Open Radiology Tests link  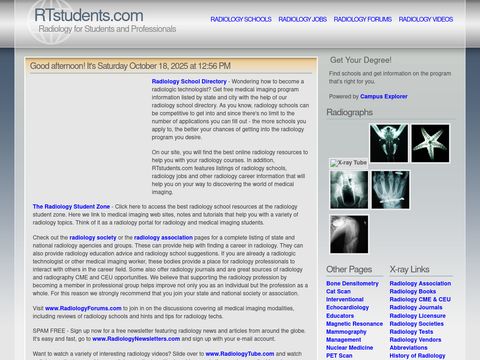pyautogui.click(x=411, y=332)
